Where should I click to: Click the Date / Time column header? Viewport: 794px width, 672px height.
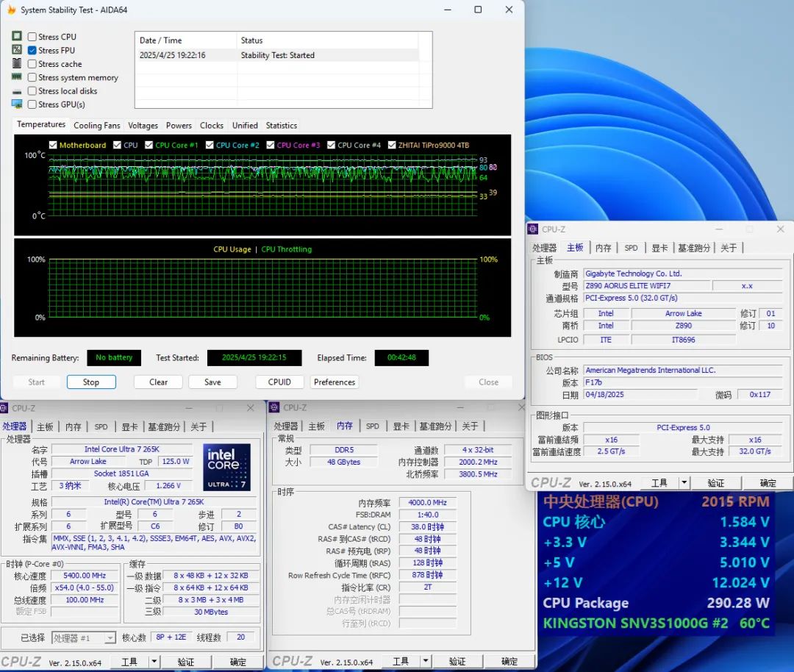(185, 40)
